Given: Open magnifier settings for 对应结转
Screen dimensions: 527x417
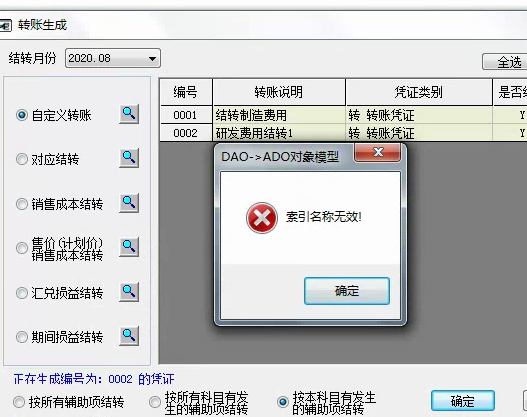Looking at the screenshot, I should pyautogui.click(x=129, y=158).
